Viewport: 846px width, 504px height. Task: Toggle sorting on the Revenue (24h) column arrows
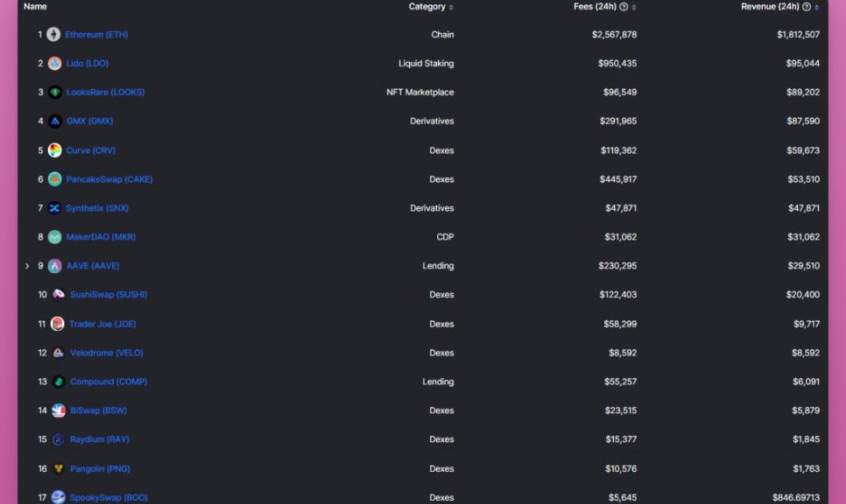coord(817,7)
